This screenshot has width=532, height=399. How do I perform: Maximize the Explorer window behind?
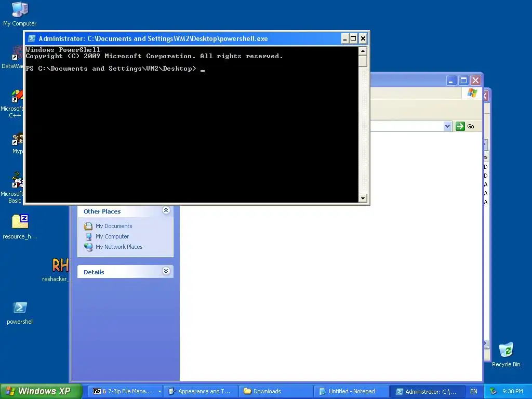[463, 81]
